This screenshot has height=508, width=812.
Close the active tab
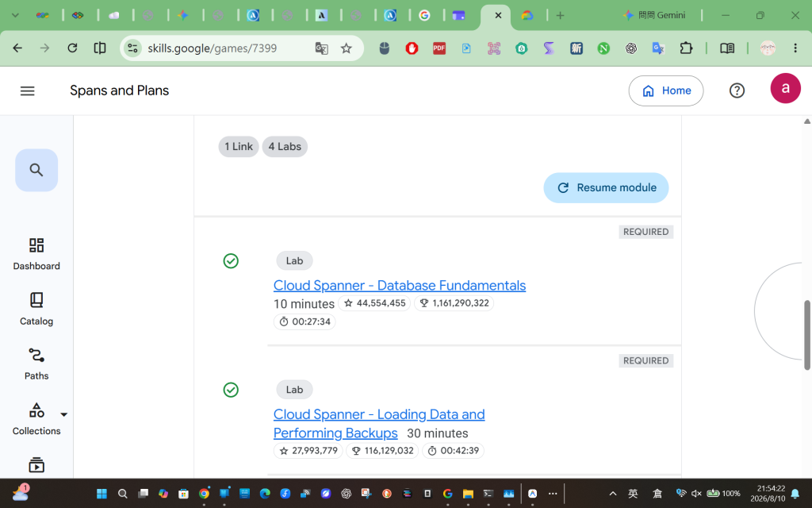(498, 16)
